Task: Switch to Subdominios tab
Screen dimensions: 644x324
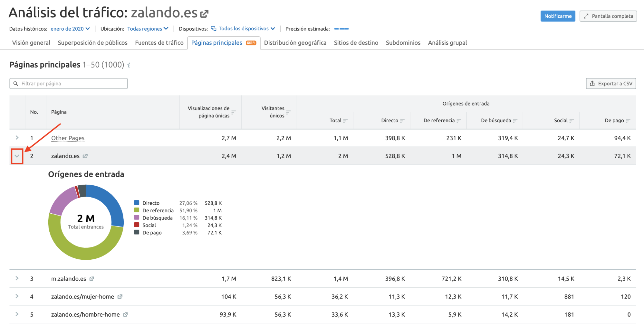Action: (403, 43)
